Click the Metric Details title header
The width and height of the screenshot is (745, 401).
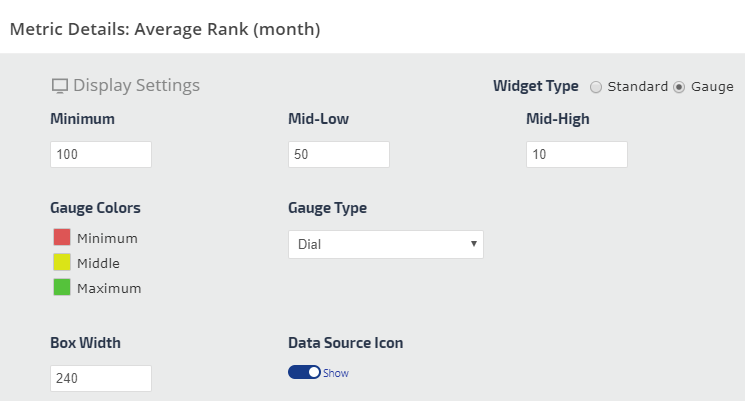(x=165, y=29)
